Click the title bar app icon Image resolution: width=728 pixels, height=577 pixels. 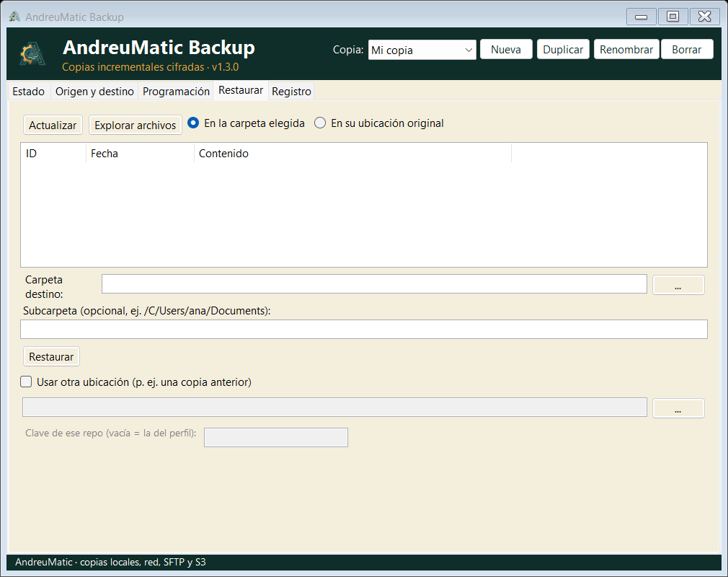click(14, 17)
